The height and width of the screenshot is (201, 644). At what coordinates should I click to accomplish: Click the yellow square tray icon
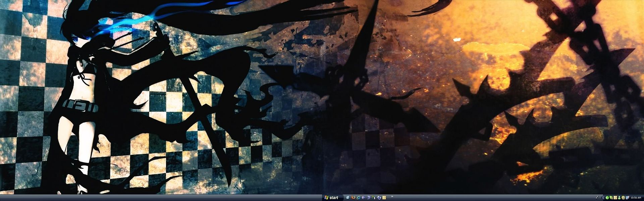(615, 198)
